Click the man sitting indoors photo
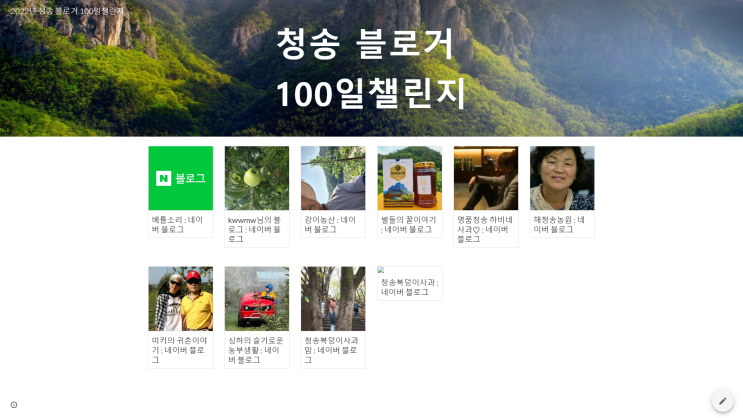 [486, 178]
